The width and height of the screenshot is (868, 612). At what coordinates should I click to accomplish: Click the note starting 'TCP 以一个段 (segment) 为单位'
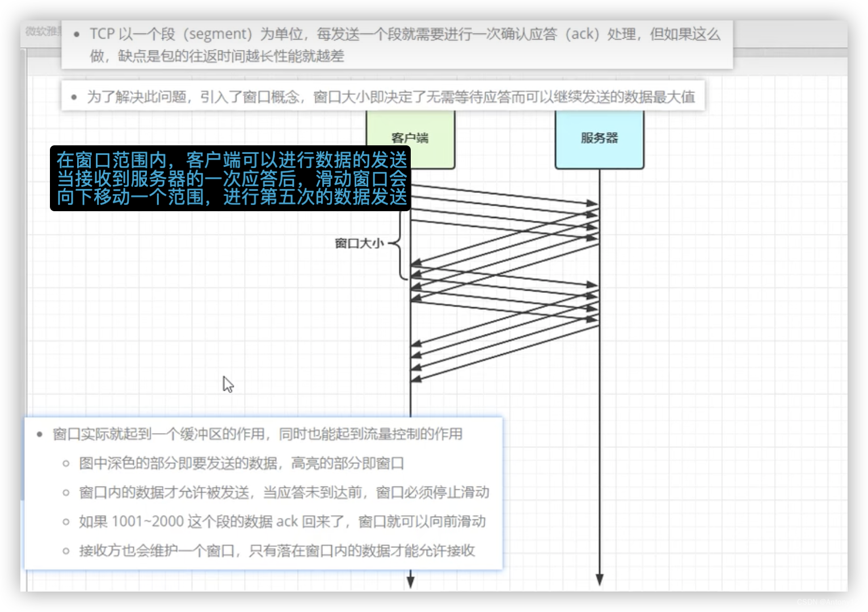click(x=397, y=45)
